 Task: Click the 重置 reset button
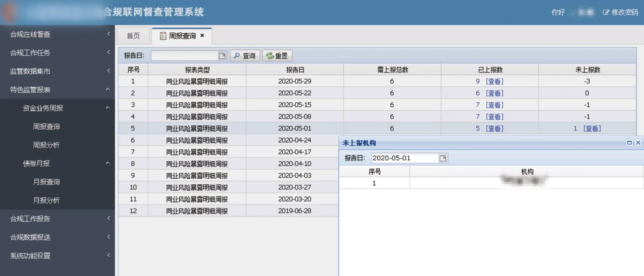click(x=277, y=56)
